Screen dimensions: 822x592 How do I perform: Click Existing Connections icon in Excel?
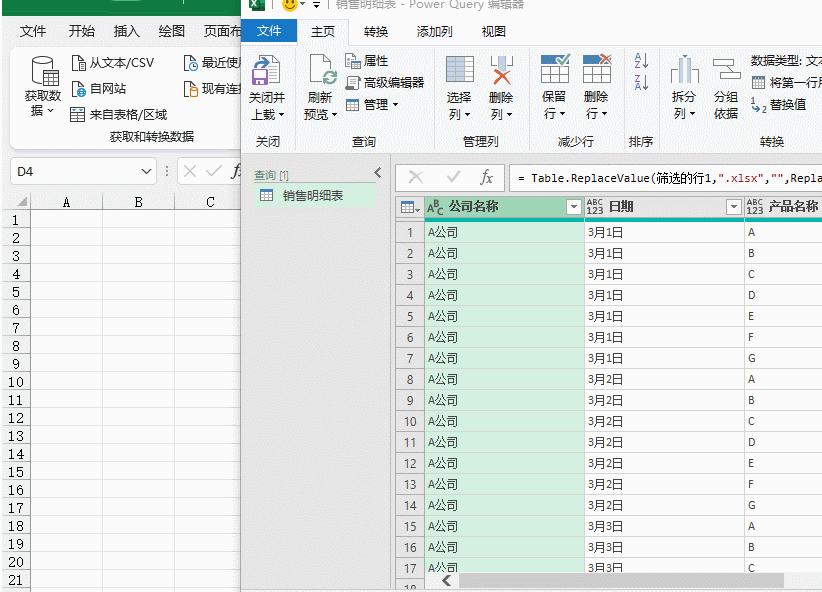click(x=190, y=89)
